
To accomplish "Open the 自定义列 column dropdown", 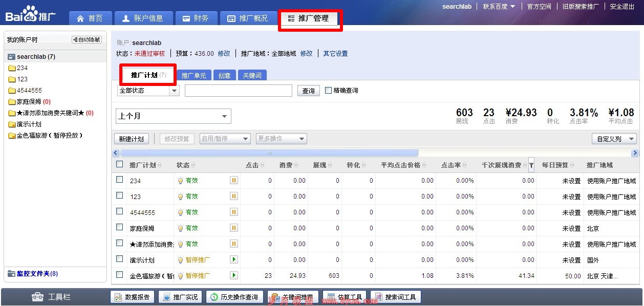I will [x=614, y=139].
